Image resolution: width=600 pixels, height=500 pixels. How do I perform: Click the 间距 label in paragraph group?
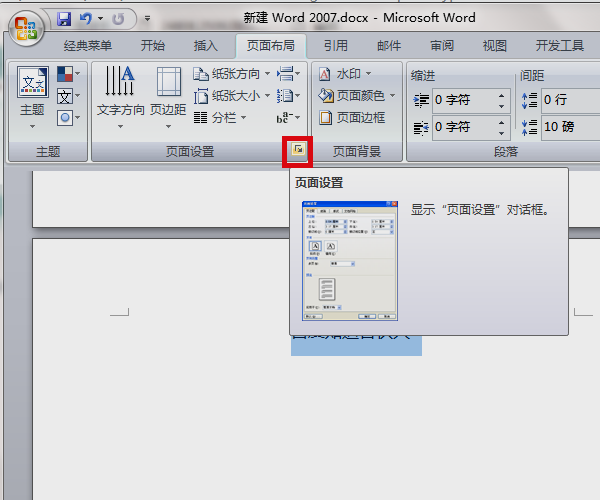[532, 76]
